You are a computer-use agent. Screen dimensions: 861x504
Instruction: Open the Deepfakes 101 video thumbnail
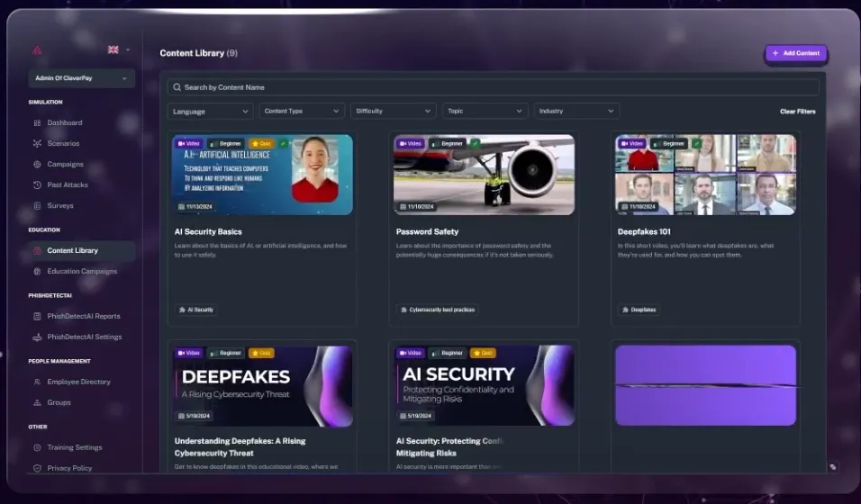[x=705, y=175]
